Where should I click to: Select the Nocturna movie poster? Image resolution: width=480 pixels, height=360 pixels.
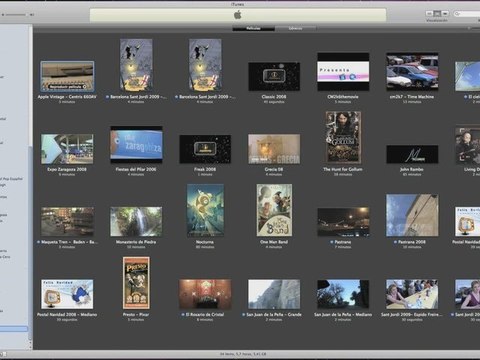205,210
